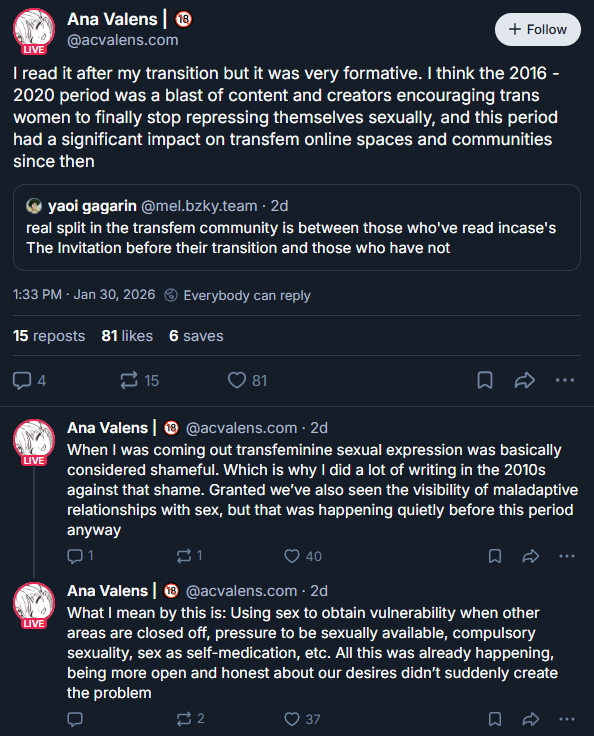Open more options on the last reply
Viewport: 594px width, 736px height.
[x=567, y=719]
